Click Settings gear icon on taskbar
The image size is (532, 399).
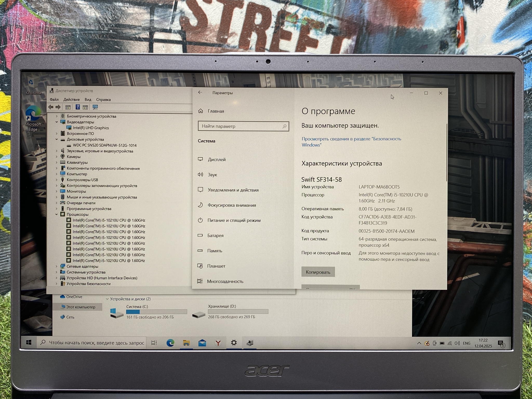click(x=234, y=343)
